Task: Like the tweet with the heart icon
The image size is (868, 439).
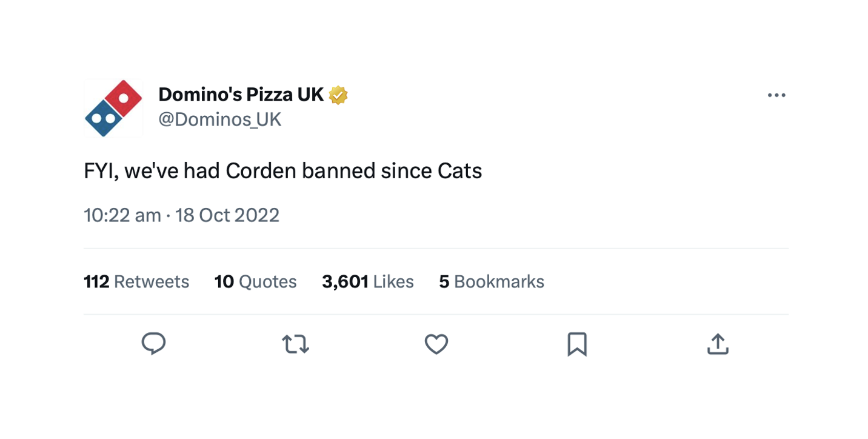Action: tap(436, 344)
